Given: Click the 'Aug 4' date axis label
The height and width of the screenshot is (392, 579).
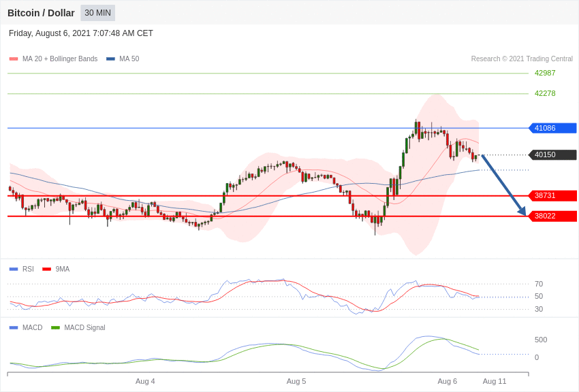Looking at the screenshot, I should (x=145, y=381).
